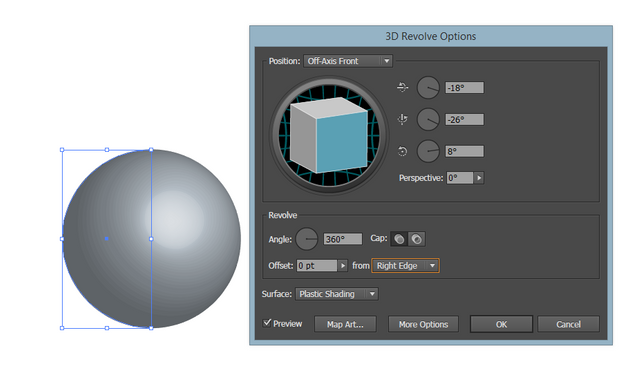Click the 3D cube position trackball

tap(329, 135)
